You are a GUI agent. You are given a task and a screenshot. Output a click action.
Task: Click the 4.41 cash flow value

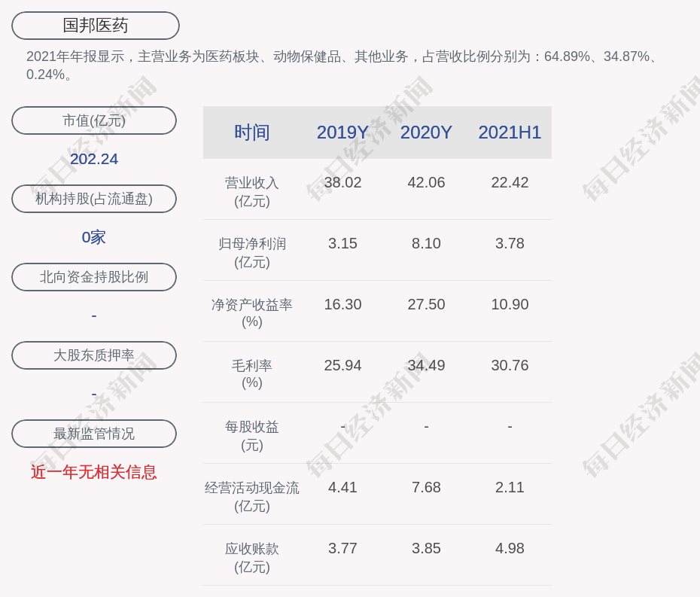coord(342,487)
